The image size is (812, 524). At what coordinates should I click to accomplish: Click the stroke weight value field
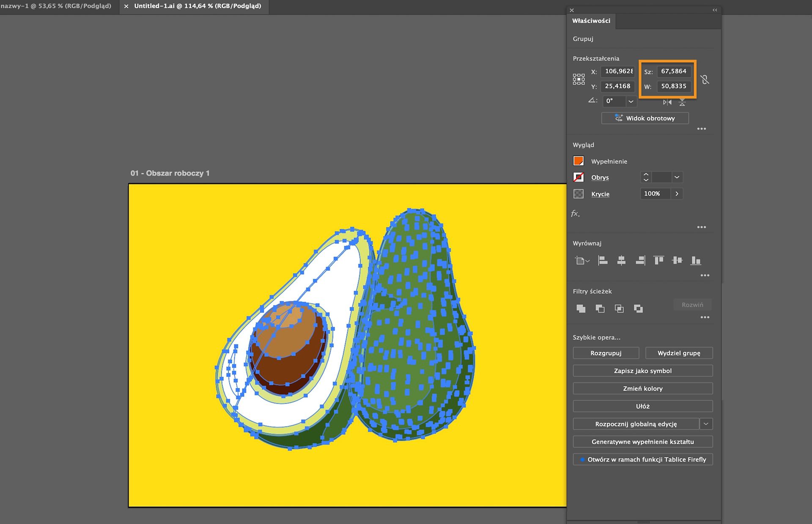click(661, 177)
